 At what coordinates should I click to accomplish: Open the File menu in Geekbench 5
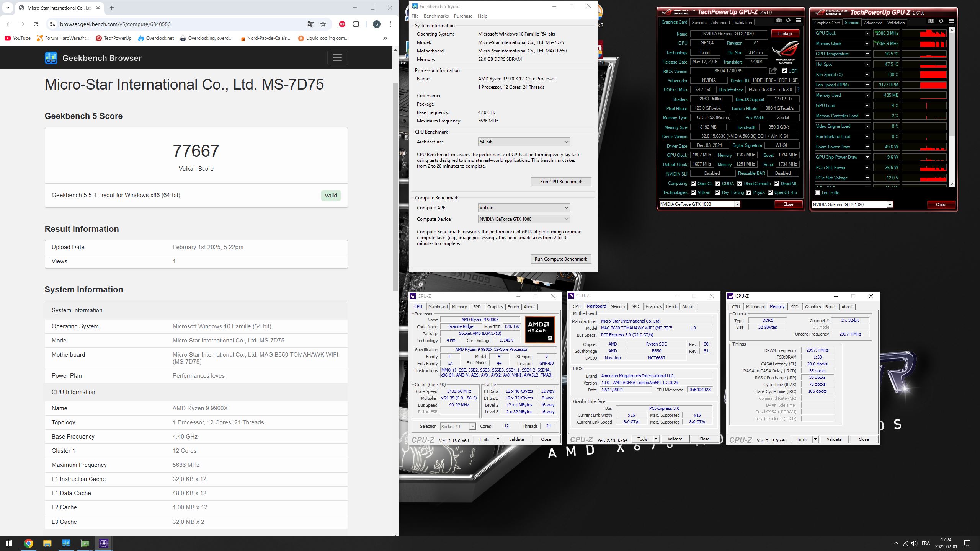click(415, 16)
